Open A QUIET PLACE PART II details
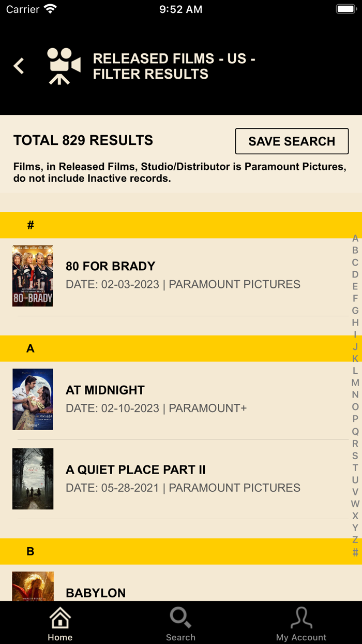This screenshot has width=362, height=644. (155, 478)
